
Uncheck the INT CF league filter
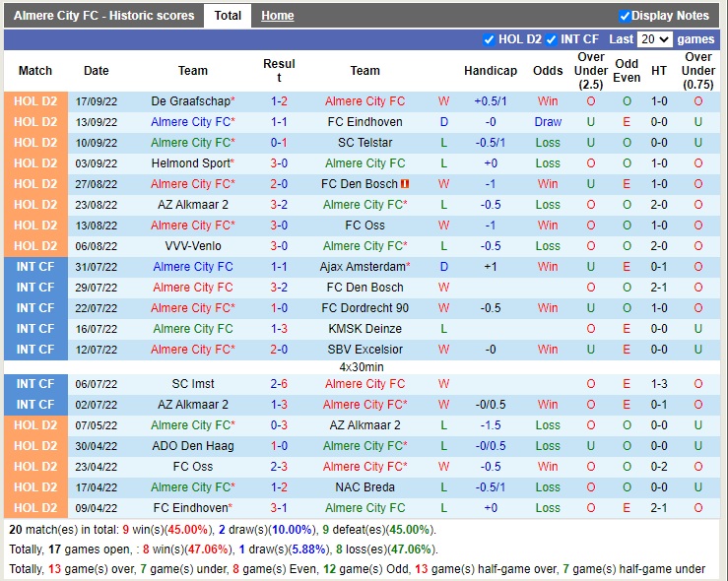tap(552, 39)
